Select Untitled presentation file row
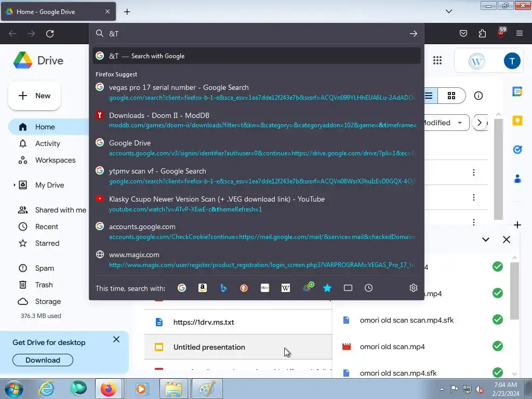This screenshot has width=532, height=399. tap(238, 347)
